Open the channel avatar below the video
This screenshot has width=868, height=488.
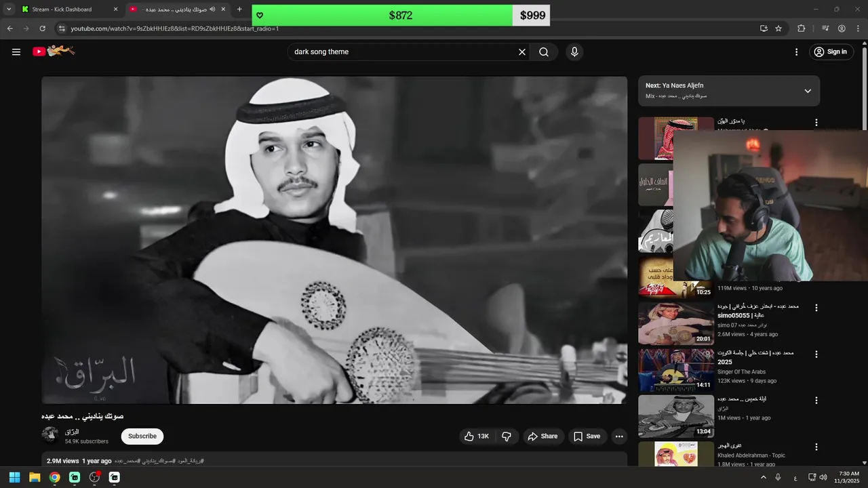point(50,434)
